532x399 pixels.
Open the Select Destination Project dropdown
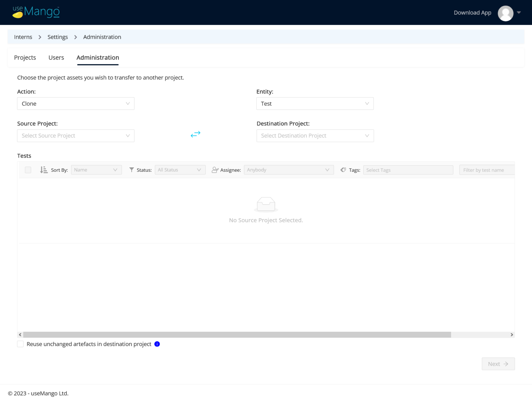point(315,136)
